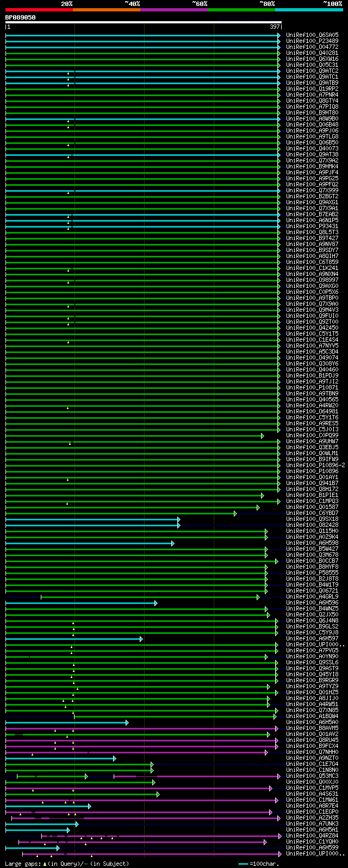Click the short cyan alignment bar for UniRef100_A6H5A0
348x868 pixels.
click(67, 722)
